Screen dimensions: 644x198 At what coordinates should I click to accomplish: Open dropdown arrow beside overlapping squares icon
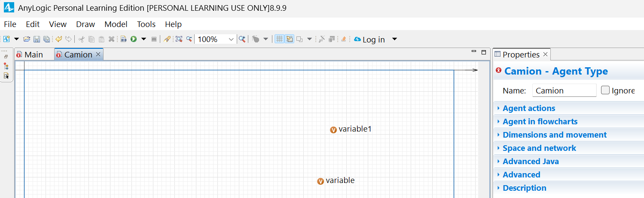click(x=309, y=39)
